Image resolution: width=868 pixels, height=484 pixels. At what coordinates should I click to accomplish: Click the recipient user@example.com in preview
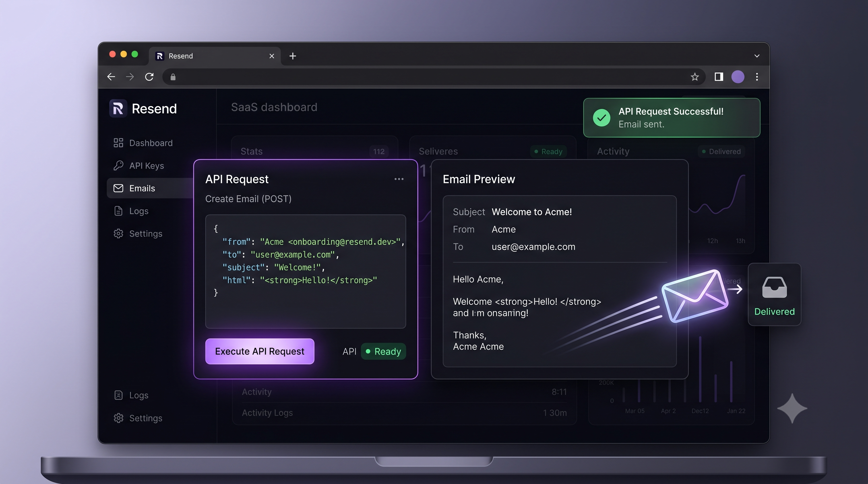533,247
